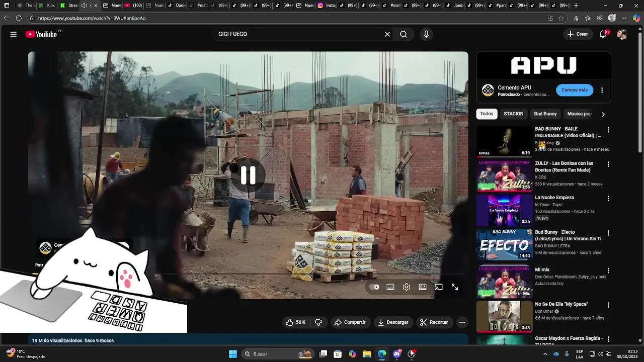Image resolution: width=644 pixels, height=362 pixels.
Task: Select the Todos filter chip
Action: point(487,114)
